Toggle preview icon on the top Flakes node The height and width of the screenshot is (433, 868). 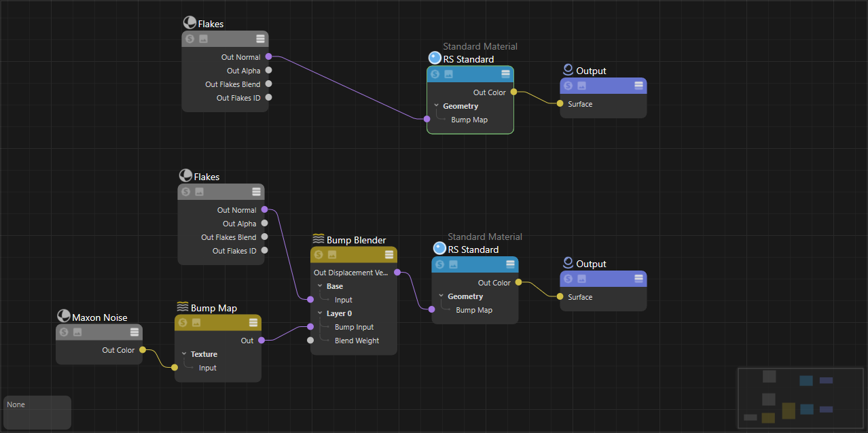tap(203, 39)
